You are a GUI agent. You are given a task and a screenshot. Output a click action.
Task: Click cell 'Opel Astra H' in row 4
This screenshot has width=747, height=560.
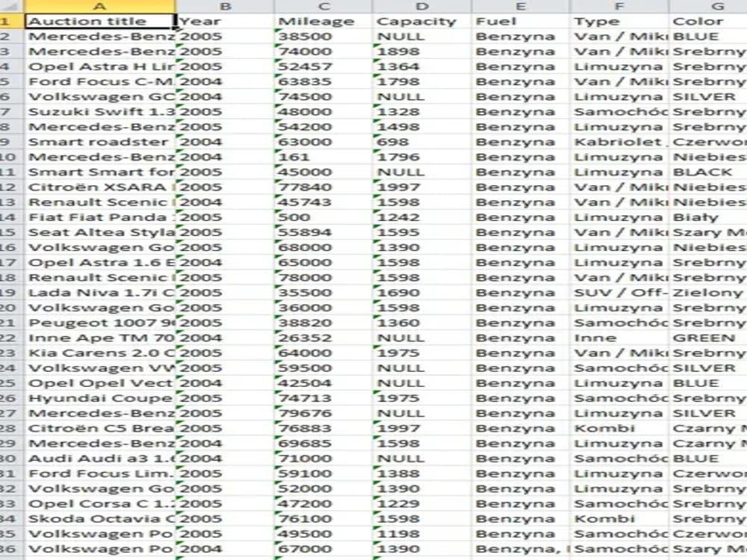tap(99, 66)
